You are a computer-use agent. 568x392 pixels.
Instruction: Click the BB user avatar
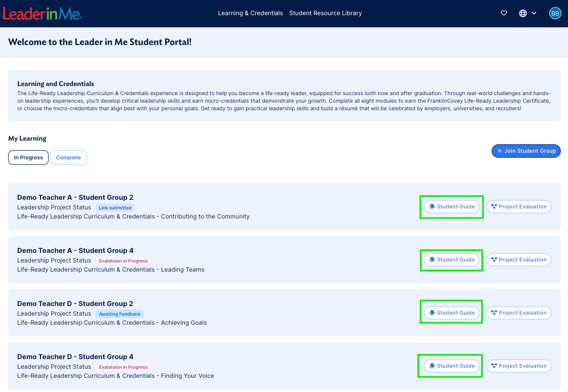[555, 13]
